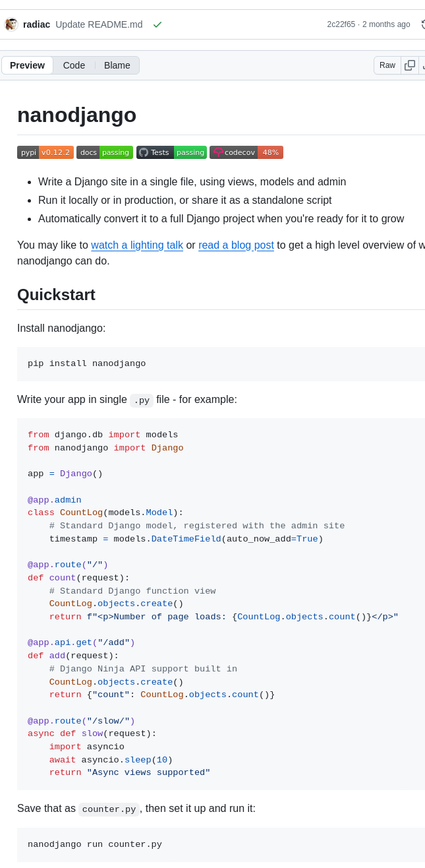This screenshot has height=868, width=425.
Task: Click the Quickstart section heading
Action: coord(56,295)
